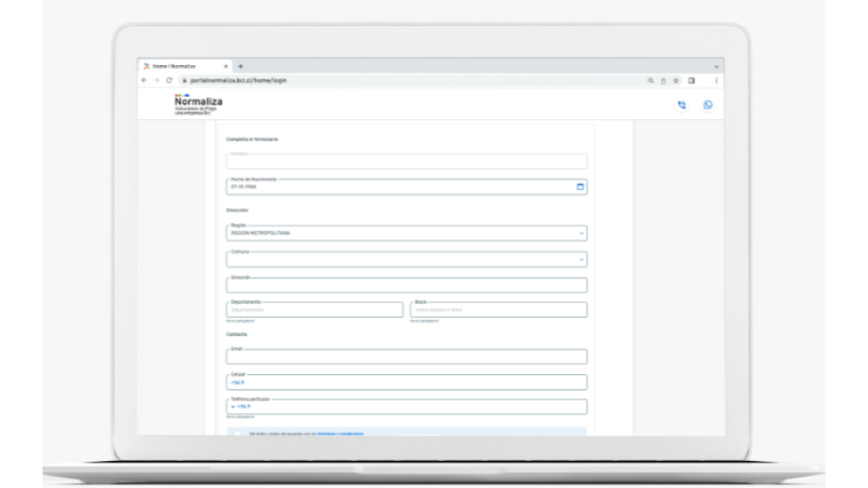Check the terms and conditions checkbox
The width and height of the screenshot is (868, 488).
point(238,433)
